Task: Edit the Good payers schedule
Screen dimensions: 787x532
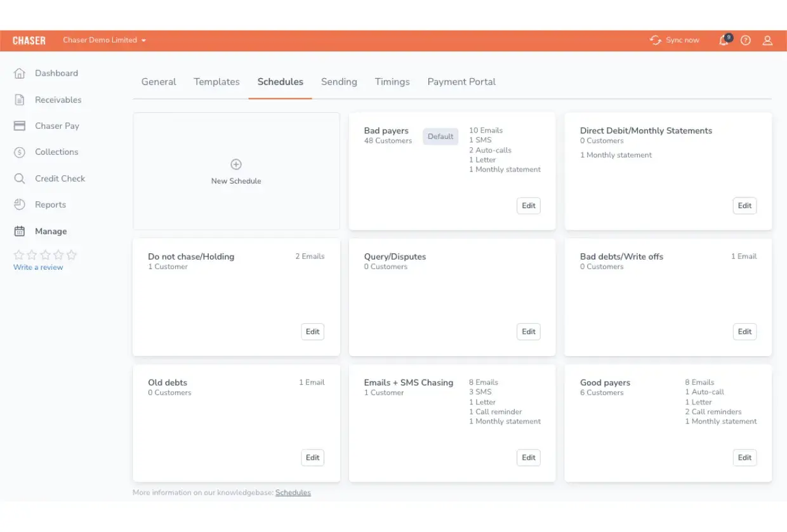Action: point(744,458)
